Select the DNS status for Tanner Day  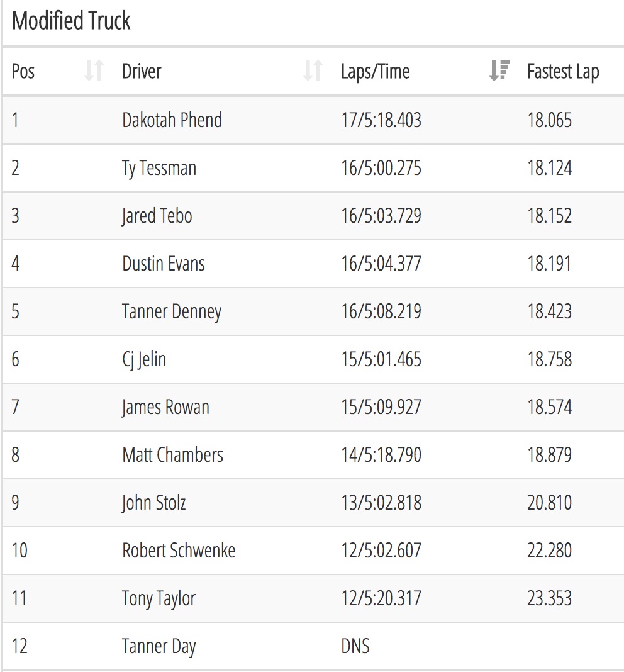[355, 646]
